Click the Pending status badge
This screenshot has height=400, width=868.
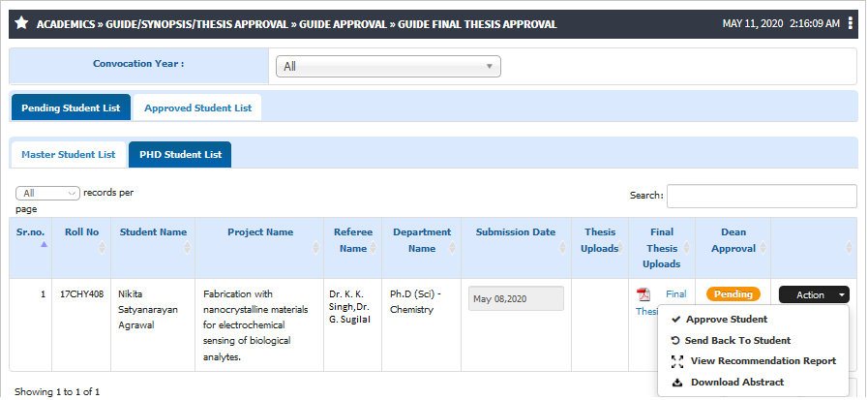tap(733, 294)
